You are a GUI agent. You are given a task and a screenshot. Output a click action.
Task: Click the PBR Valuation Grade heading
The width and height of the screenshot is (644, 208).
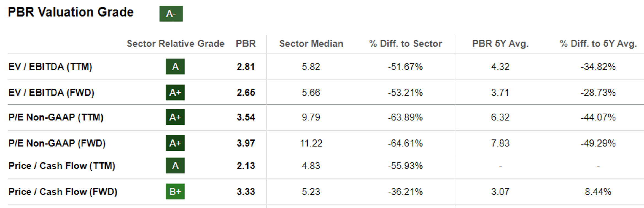coord(71,12)
